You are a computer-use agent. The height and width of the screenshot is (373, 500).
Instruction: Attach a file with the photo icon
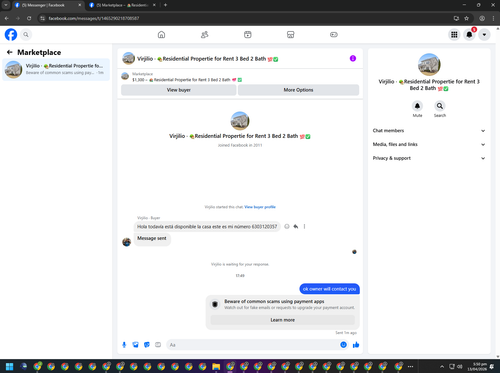(135, 345)
